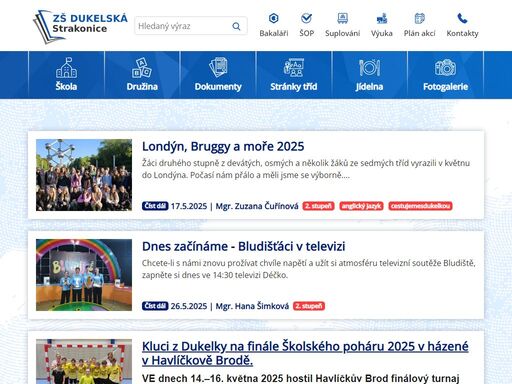Click the Družina ABC blocks icon
Viewport: 512px width, 384px height.
pos(142,68)
